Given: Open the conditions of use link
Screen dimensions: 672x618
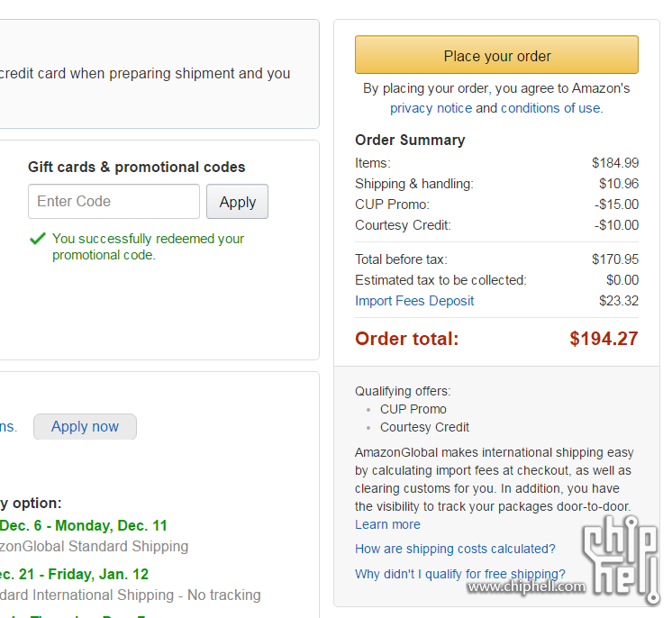Looking at the screenshot, I should 550,108.
